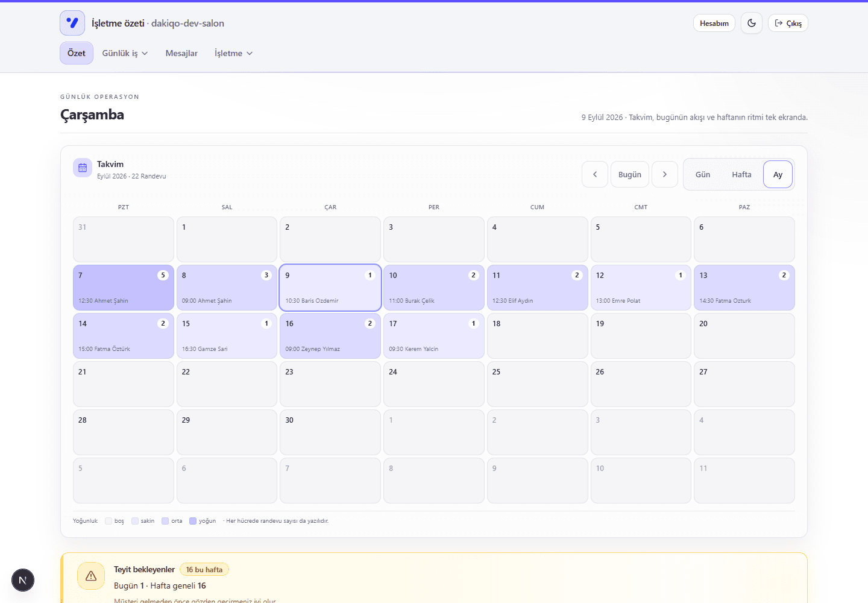Image resolution: width=868 pixels, height=603 pixels.
Task: Open day 10 with Burak Çelik appointment
Action: pos(434,288)
